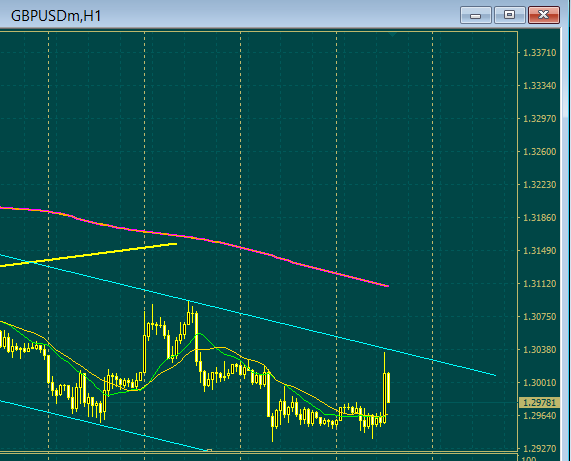
Task: Click the highlighted current price label 1.29781
Action: 539,403
